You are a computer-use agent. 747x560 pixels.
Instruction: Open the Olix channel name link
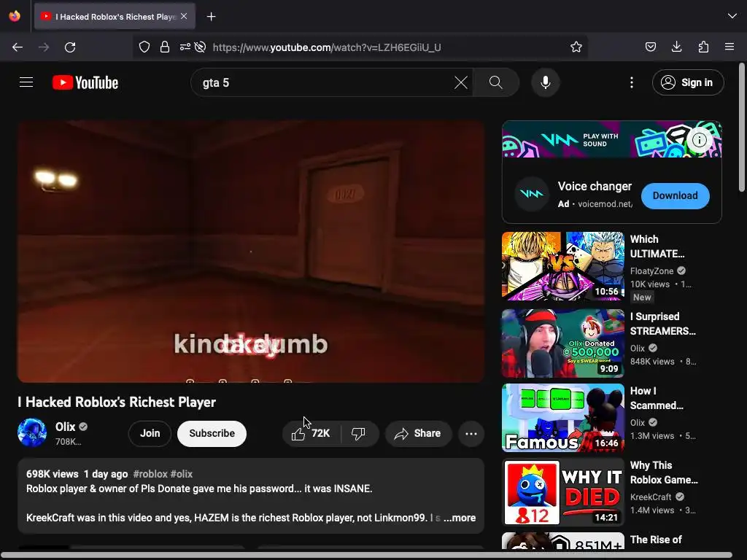point(65,427)
